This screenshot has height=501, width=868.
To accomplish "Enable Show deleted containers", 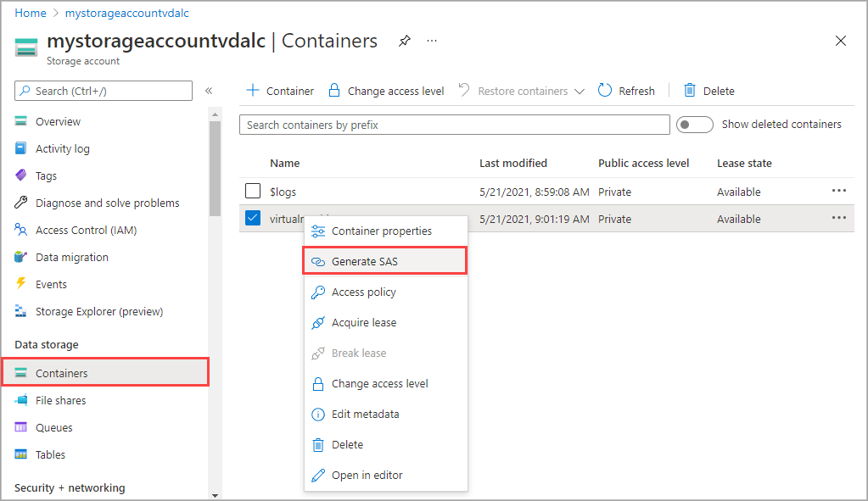I will point(694,124).
